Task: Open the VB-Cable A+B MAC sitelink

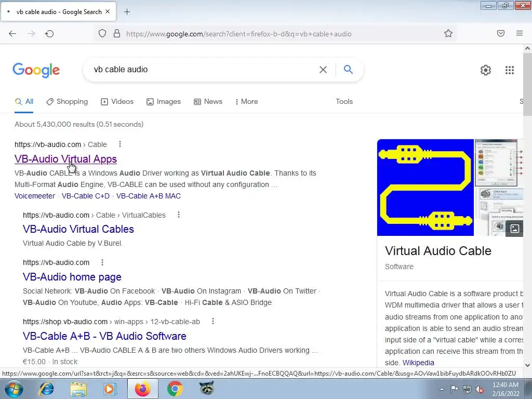Action: point(148,196)
